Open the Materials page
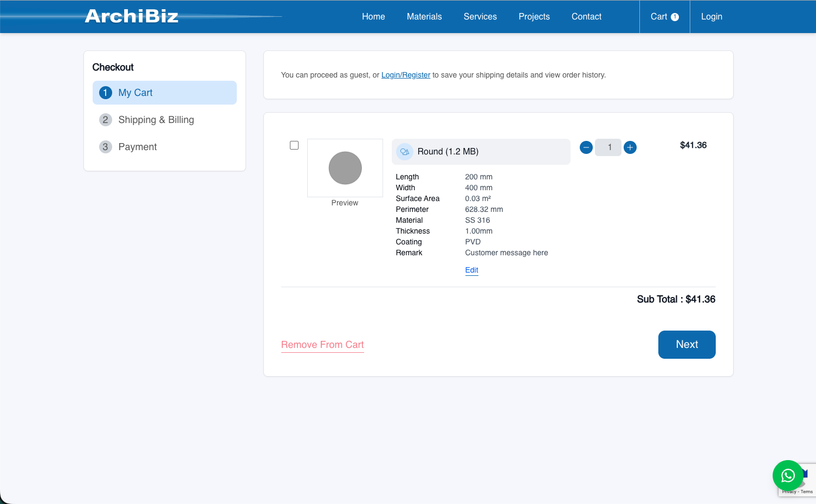 (x=424, y=16)
